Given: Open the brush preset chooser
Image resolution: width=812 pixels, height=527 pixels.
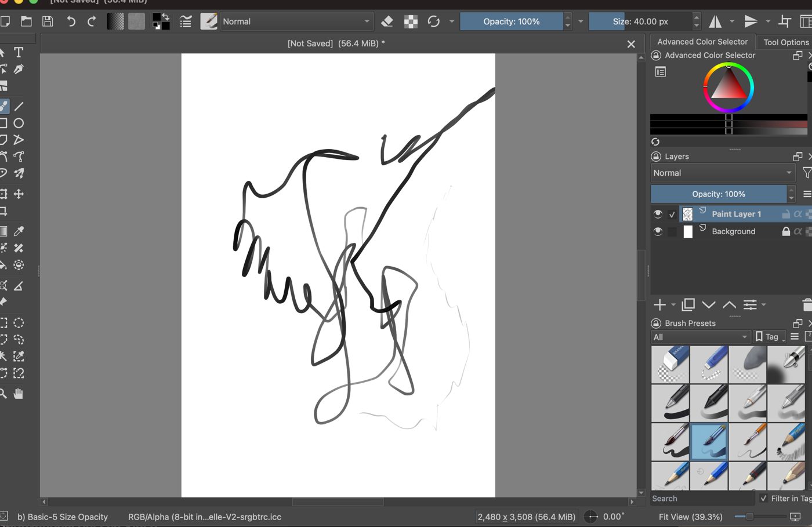Looking at the screenshot, I should coord(209,21).
